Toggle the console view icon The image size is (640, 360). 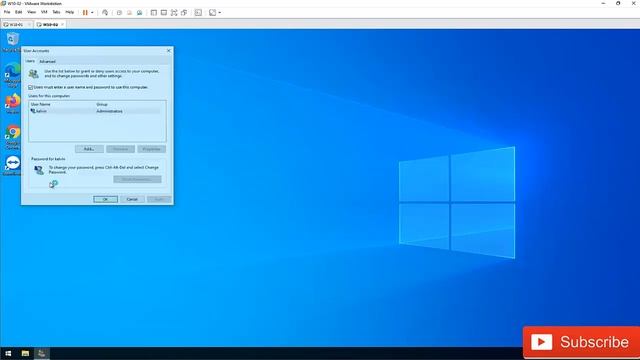pyautogui.click(x=198, y=13)
